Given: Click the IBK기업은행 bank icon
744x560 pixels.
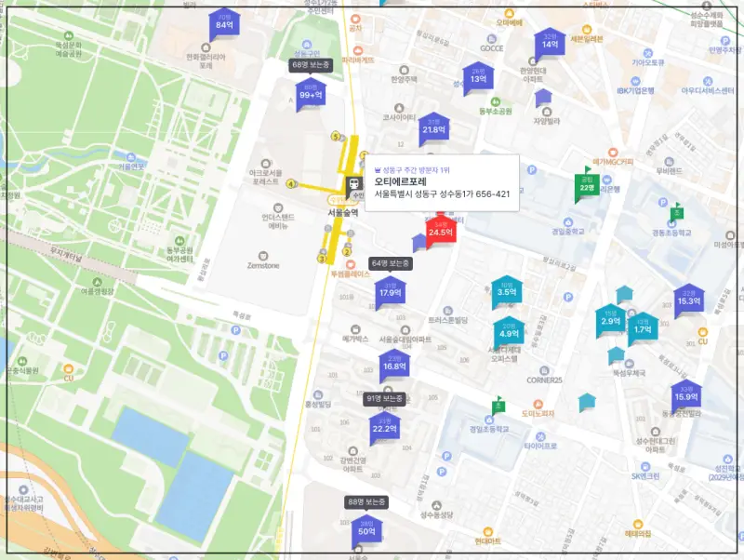Looking at the screenshot, I should pyautogui.click(x=635, y=82).
